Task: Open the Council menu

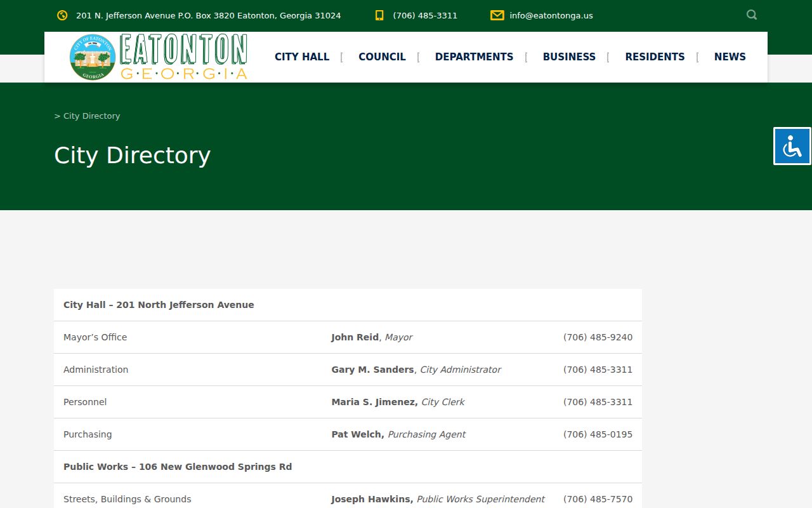Action: click(x=382, y=57)
